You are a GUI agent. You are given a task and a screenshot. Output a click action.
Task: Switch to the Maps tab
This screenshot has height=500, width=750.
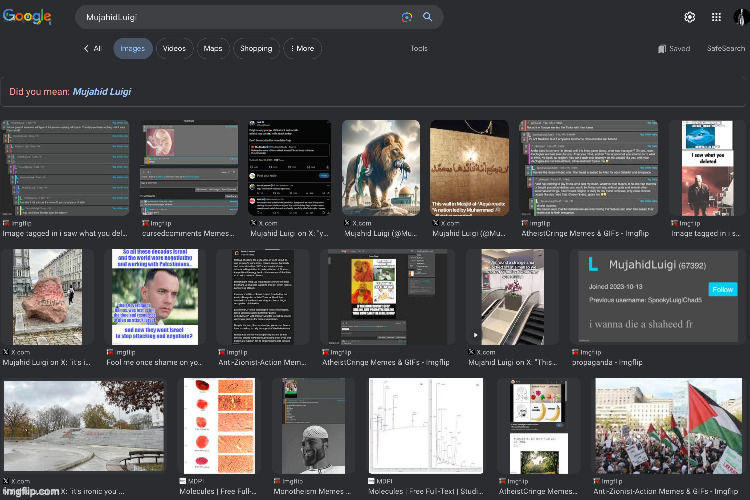(213, 48)
